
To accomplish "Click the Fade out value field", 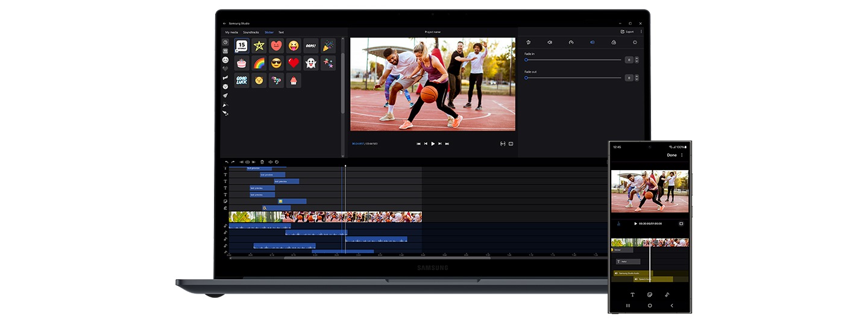I will (629, 78).
